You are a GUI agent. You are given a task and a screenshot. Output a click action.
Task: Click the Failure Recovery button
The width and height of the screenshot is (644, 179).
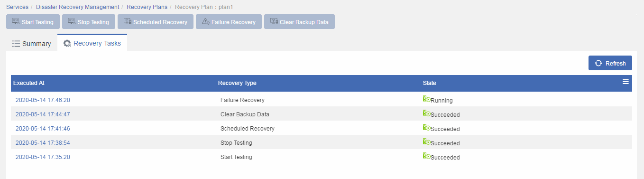(229, 22)
